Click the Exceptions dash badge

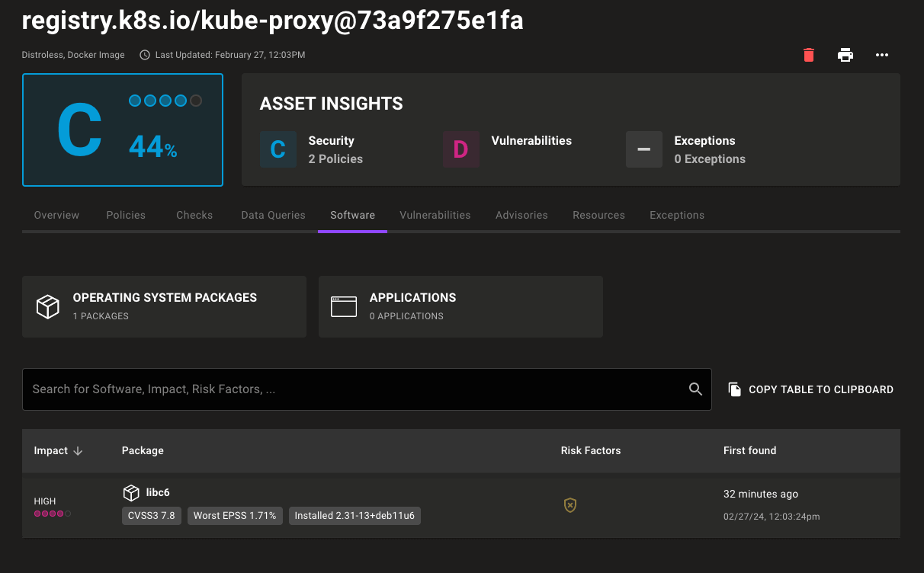[644, 149]
